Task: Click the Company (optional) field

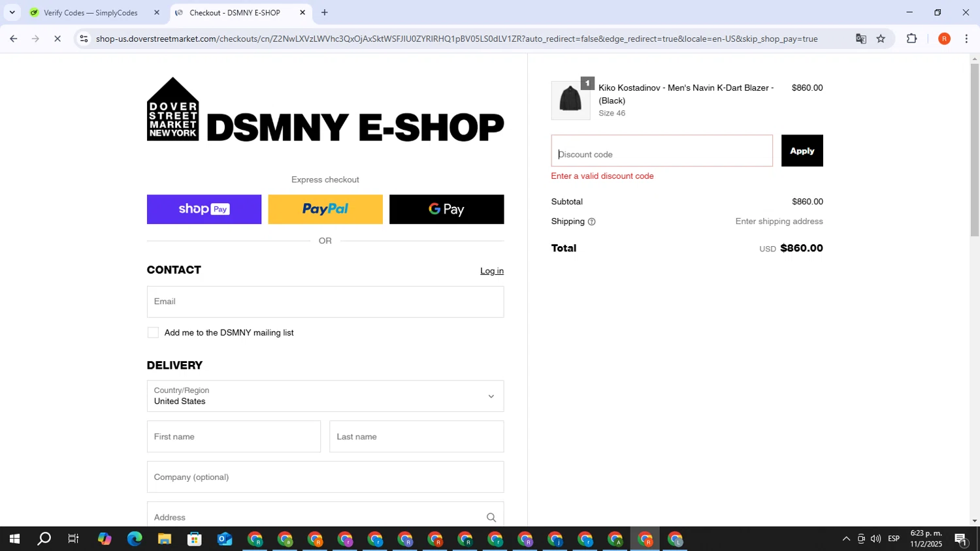Action: tap(325, 477)
